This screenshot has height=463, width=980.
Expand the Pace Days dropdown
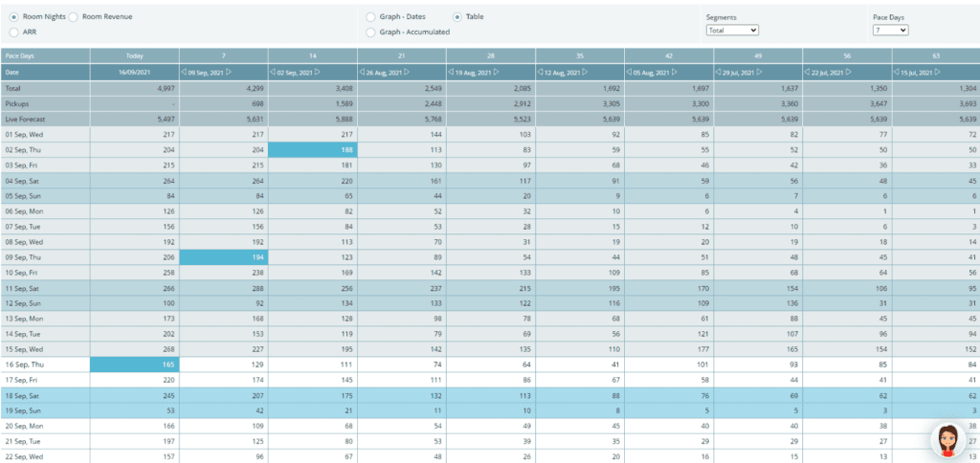coord(890,31)
